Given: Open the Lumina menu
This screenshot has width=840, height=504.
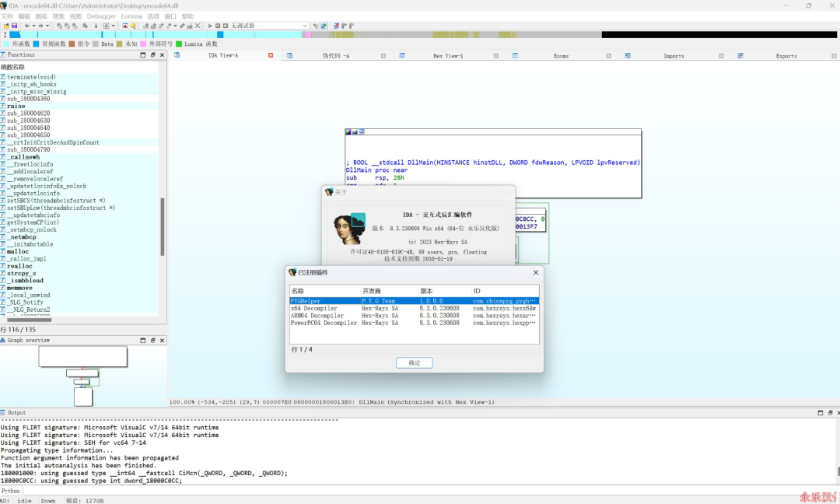Looking at the screenshot, I should (x=131, y=16).
